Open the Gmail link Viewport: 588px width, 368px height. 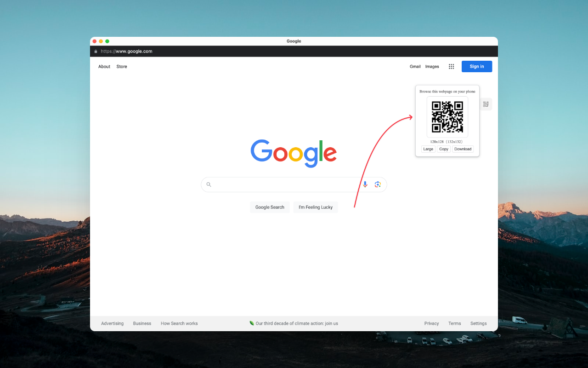pyautogui.click(x=415, y=67)
